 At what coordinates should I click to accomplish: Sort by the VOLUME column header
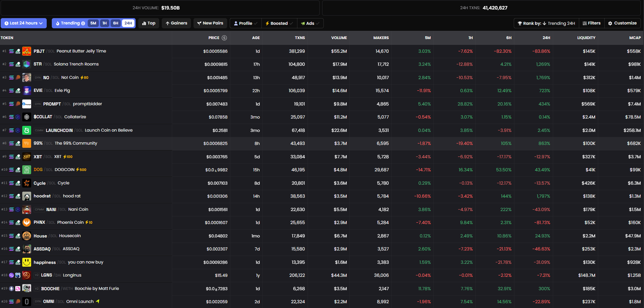[x=339, y=38]
